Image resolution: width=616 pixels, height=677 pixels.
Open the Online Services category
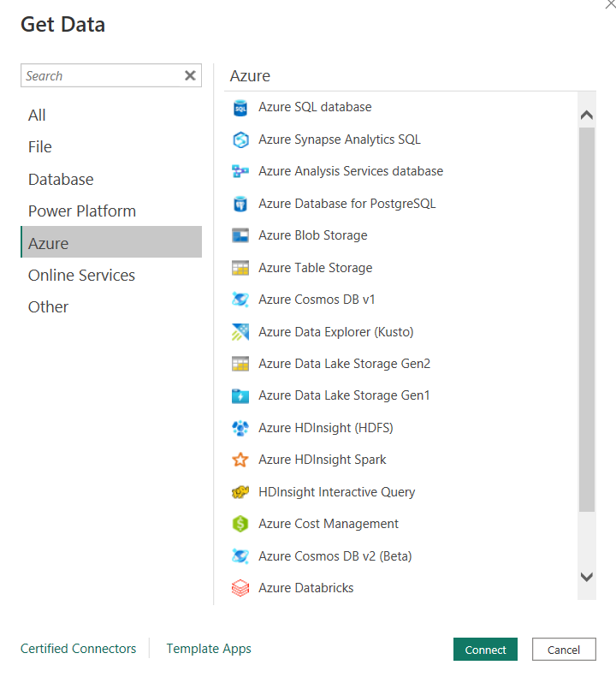(81, 276)
